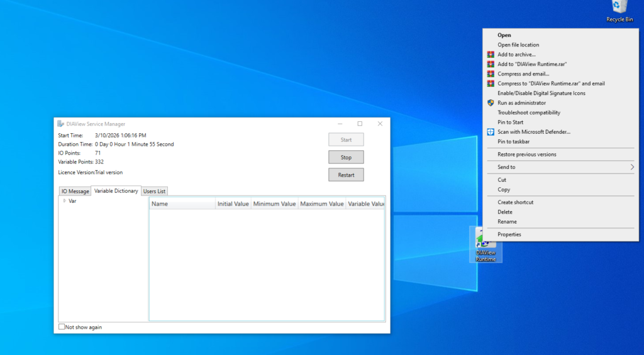Select Create shortcut in context menu
This screenshot has width=644, height=355.
(x=515, y=202)
